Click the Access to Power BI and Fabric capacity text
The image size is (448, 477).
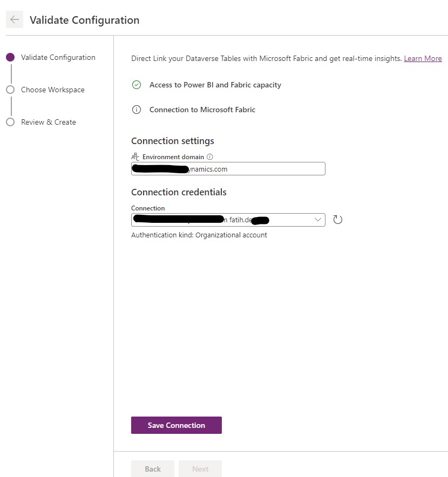point(215,85)
